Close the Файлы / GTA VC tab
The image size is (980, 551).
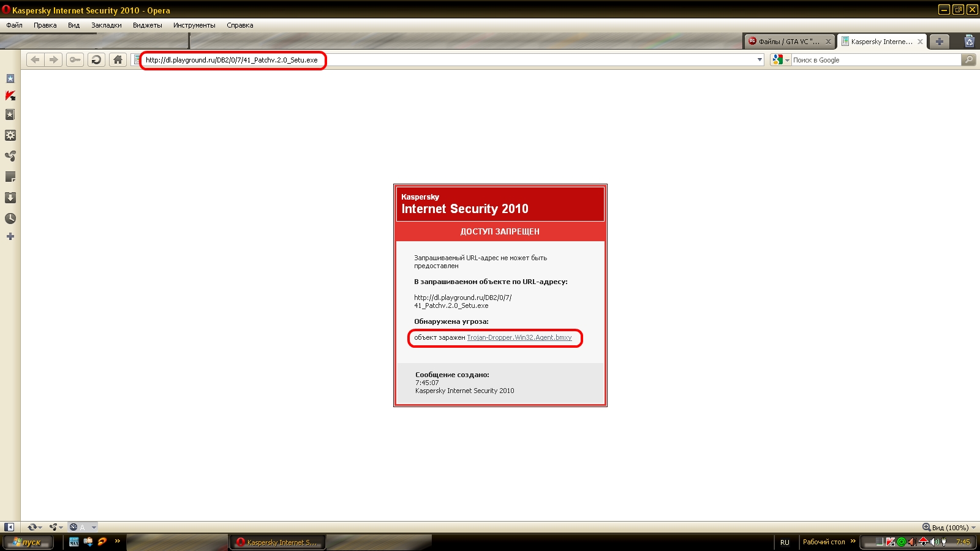coord(828,42)
